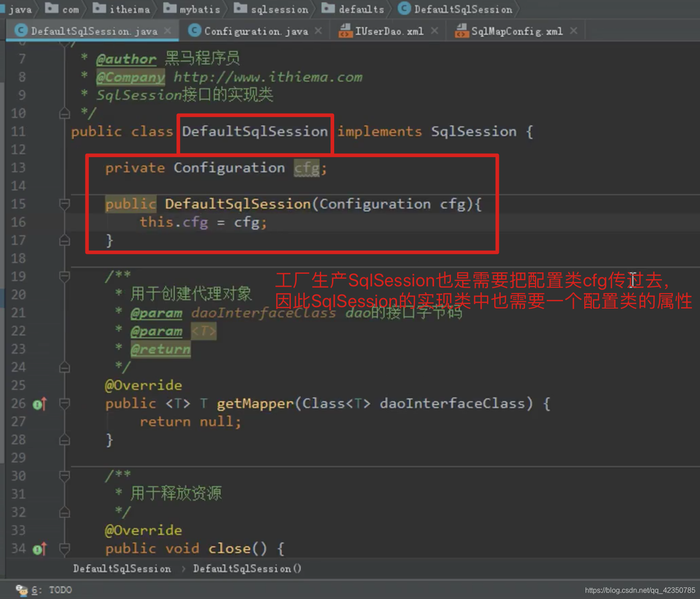This screenshot has height=599, width=700.
Task: Click the @Override annotation on line 33
Action: point(143,530)
